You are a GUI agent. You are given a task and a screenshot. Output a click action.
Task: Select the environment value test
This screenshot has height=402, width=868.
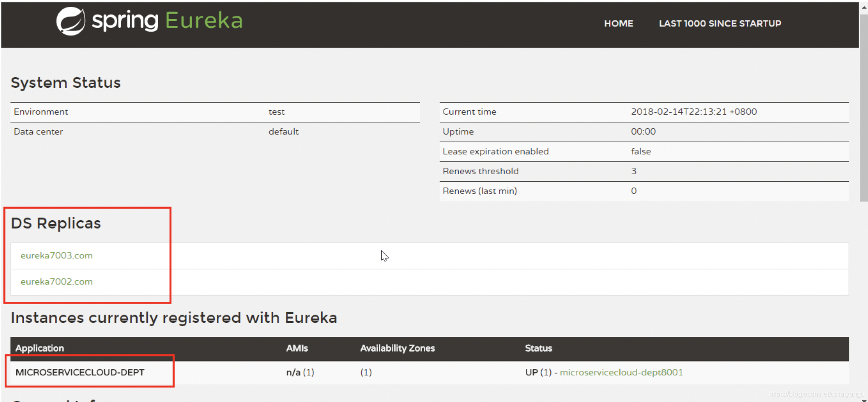tap(276, 112)
